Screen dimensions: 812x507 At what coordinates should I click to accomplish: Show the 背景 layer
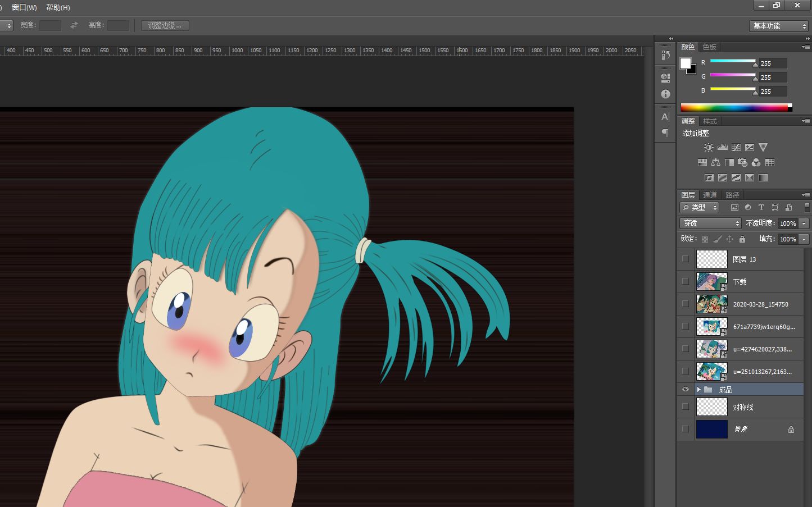(685, 429)
